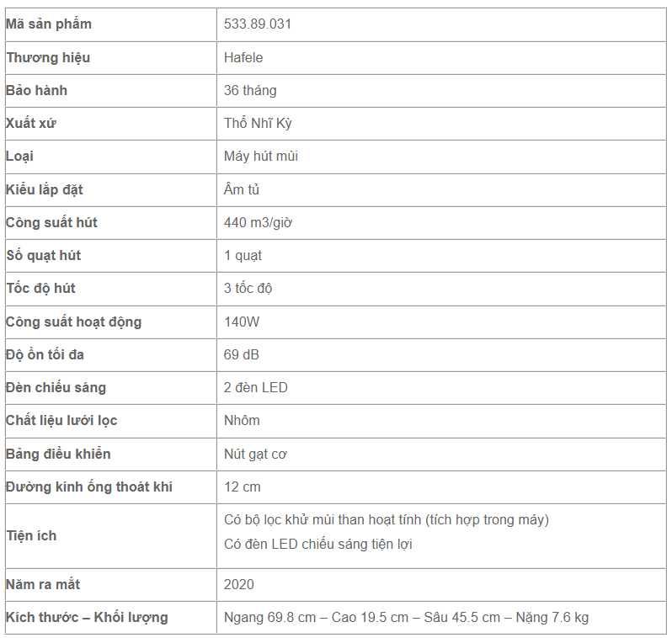Image resolution: width=672 pixels, height=638 pixels.
Task: Click the control panel value 'Nút gạt cơ'
Action: click(x=255, y=455)
